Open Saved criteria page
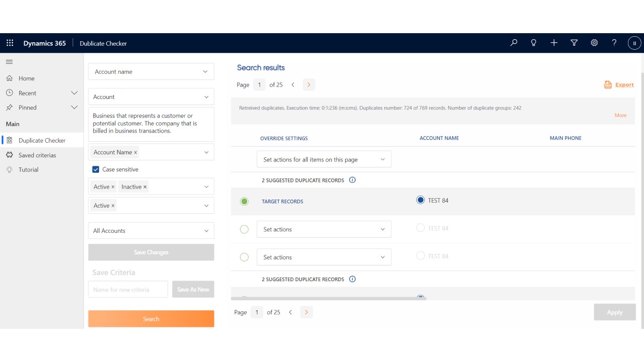The height and width of the screenshot is (362, 644). [37, 155]
